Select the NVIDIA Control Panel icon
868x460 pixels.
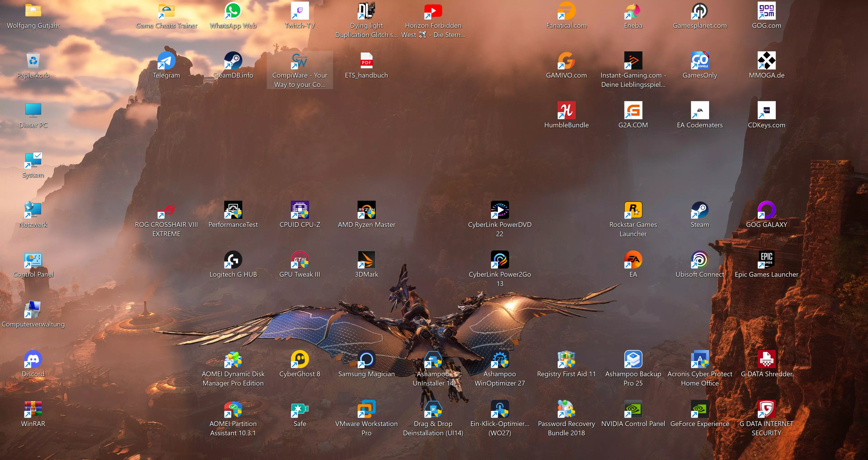[x=633, y=409]
